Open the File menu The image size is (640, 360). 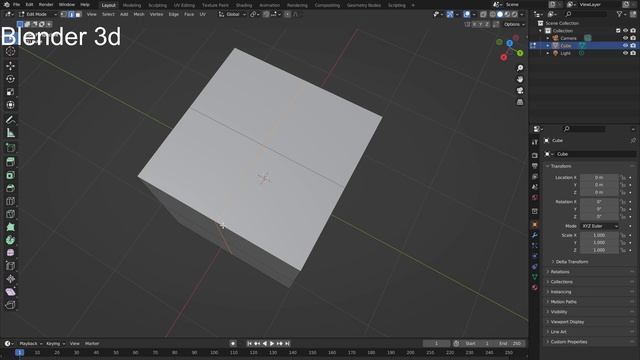click(16, 4)
